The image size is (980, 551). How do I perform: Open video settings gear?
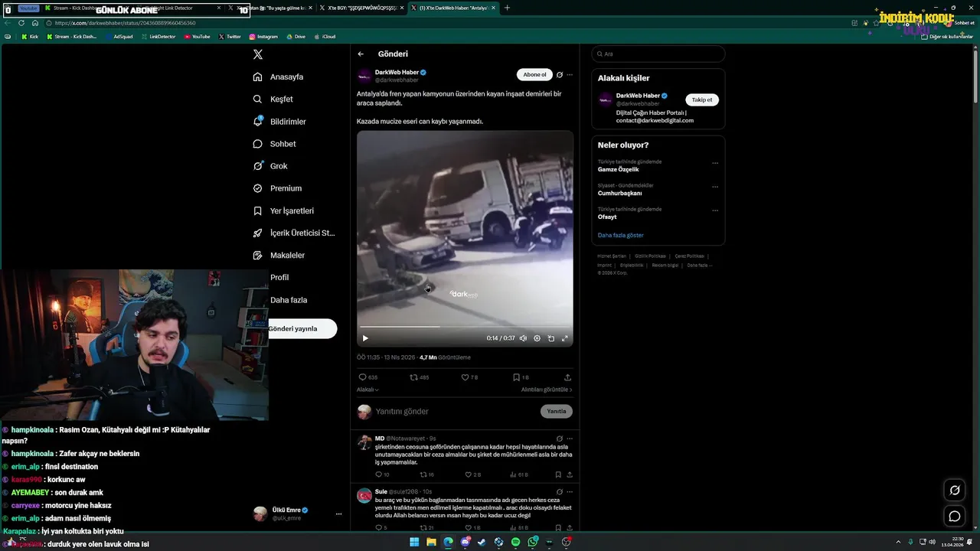pyautogui.click(x=537, y=338)
